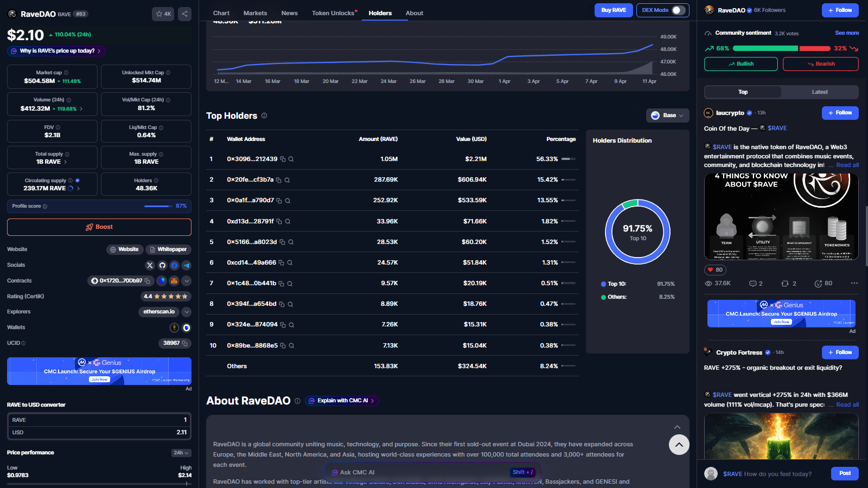The width and height of the screenshot is (868, 488).
Task: Open the Base chain dropdown
Action: click(x=667, y=115)
